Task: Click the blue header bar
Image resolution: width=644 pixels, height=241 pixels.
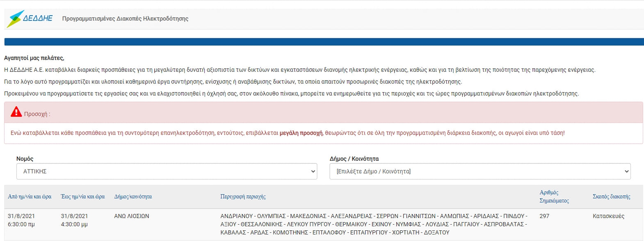Action: [x=324, y=42]
